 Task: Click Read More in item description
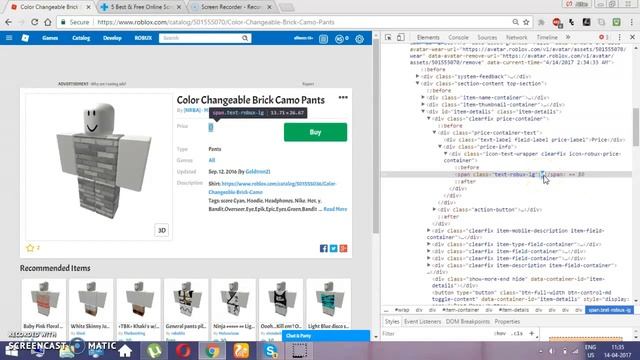point(335,209)
